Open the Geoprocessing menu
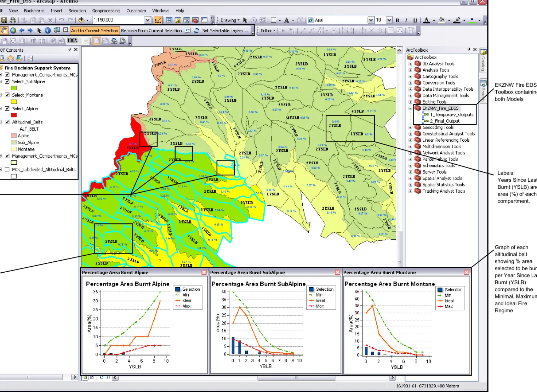 pos(106,11)
